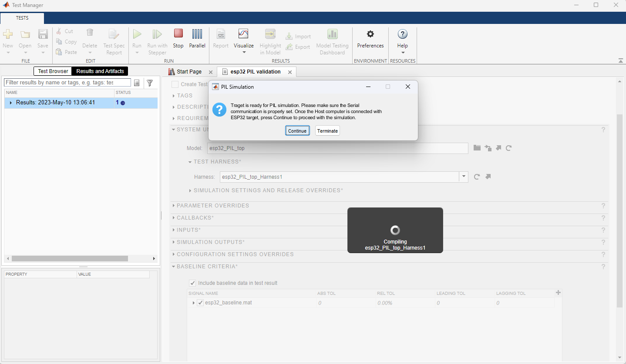
Task: Click the Cut scissors icon
Action: [x=59, y=31]
